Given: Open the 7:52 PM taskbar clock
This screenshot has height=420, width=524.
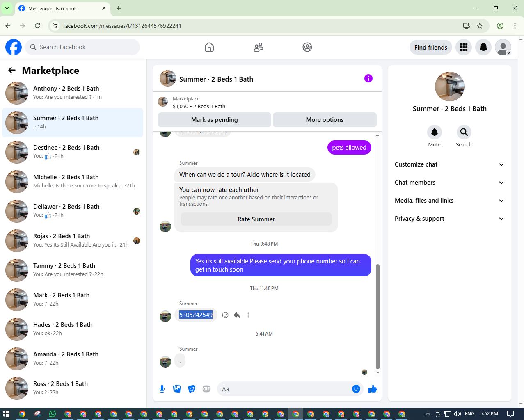Looking at the screenshot, I should 490,414.
